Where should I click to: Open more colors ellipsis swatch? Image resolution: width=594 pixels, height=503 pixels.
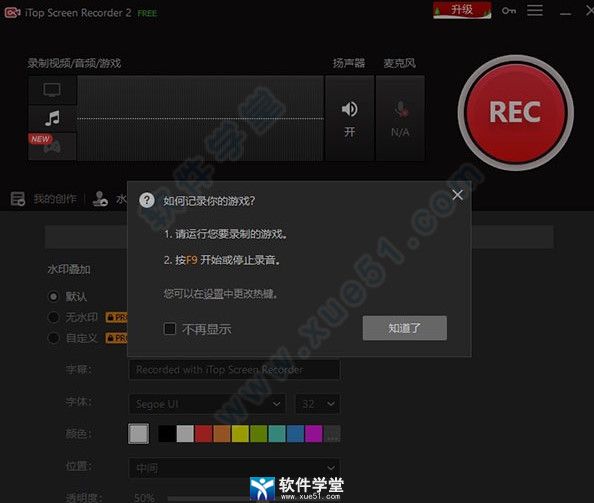[x=332, y=434]
